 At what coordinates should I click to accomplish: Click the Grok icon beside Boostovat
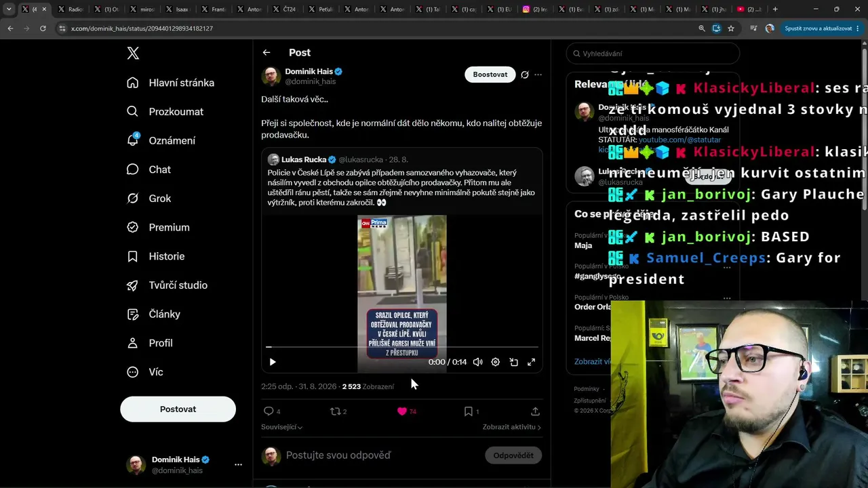(524, 75)
